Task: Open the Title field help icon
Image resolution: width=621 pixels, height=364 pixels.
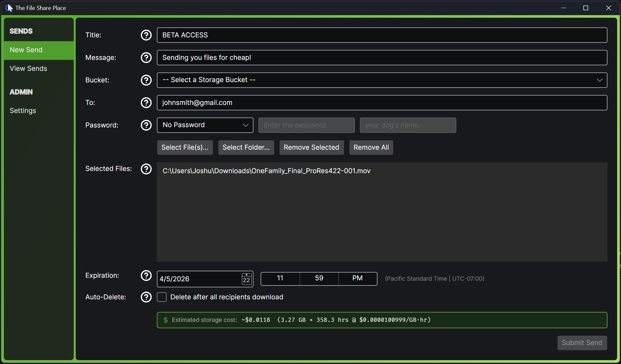Action: point(146,35)
